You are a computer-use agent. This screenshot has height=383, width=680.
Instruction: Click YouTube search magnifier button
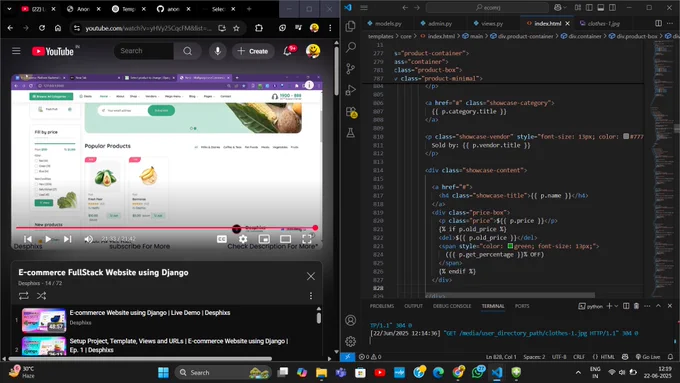coord(187,51)
